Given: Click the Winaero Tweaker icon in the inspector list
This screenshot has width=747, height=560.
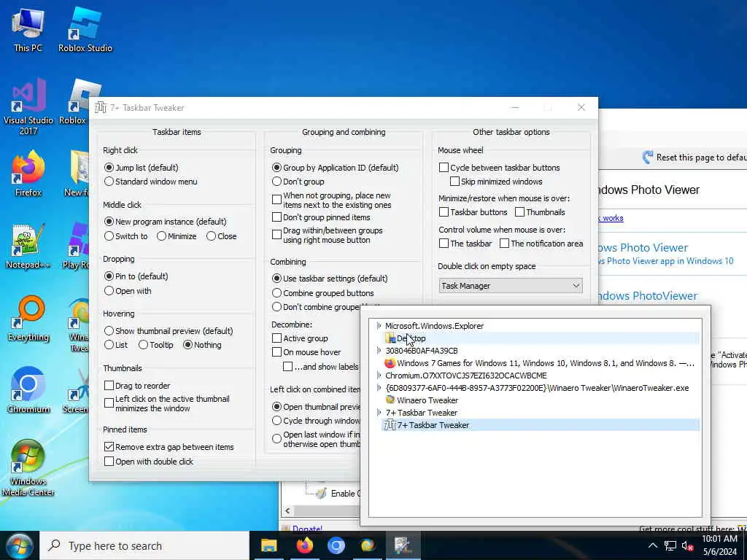Looking at the screenshot, I should tap(390, 400).
